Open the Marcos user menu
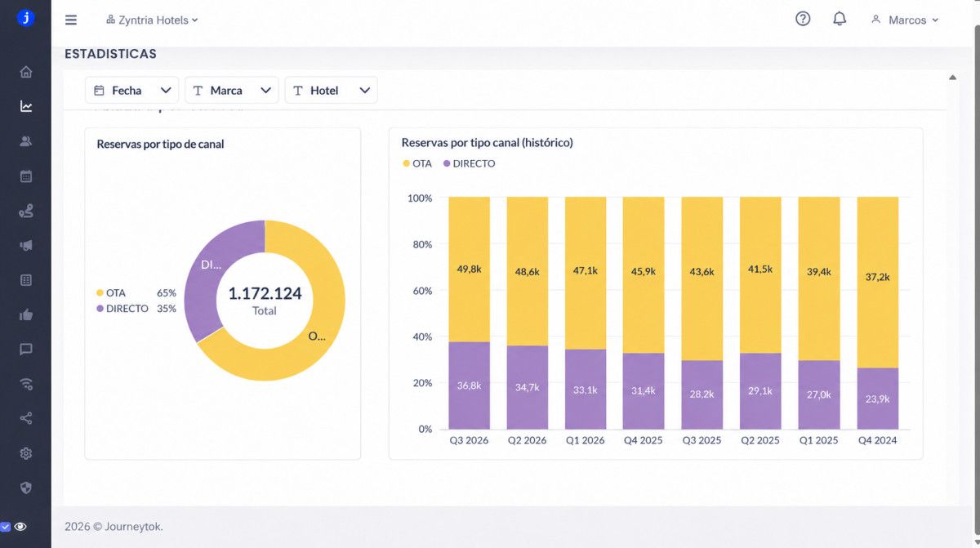The height and width of the screenshot is (548, 980). (905, 20)
